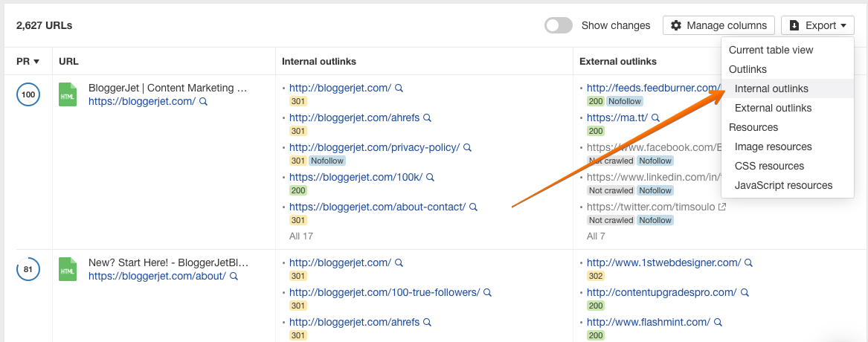Choose Current table view export option
Viewport: 868px width, 342px height.
point(771,50)
